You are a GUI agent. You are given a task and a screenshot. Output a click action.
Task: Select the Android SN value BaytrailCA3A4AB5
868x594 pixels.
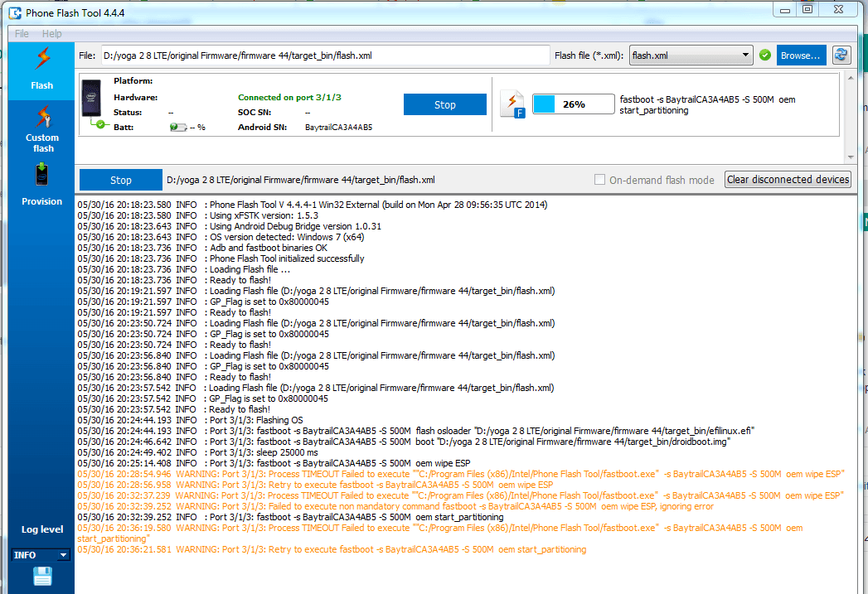(x=339, y=128)
